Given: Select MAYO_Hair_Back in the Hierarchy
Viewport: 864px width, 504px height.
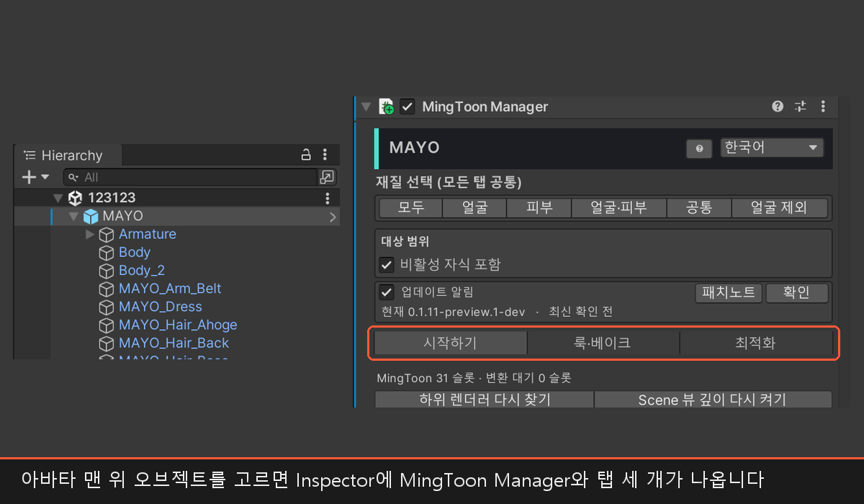Looking at the screenshot, I should [x=174, y=343].
